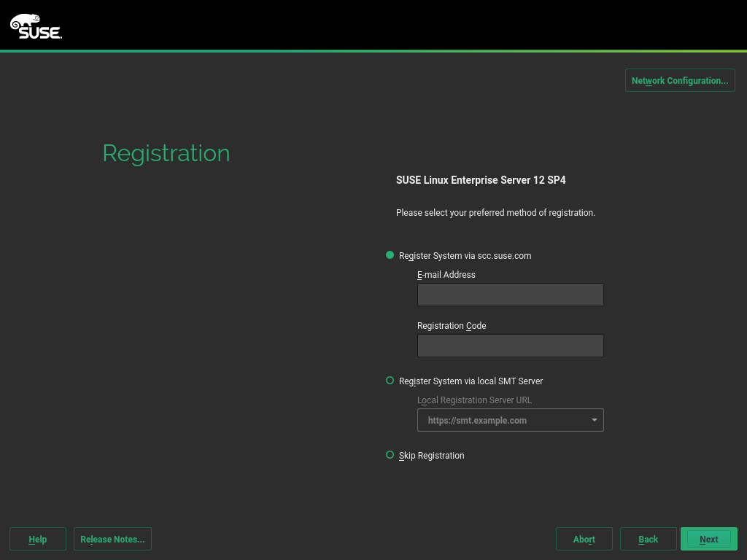Select the Skip Registration option
The width and height of the screenshot is (747, 560).
pyautogui.click(x=390, y=455)
